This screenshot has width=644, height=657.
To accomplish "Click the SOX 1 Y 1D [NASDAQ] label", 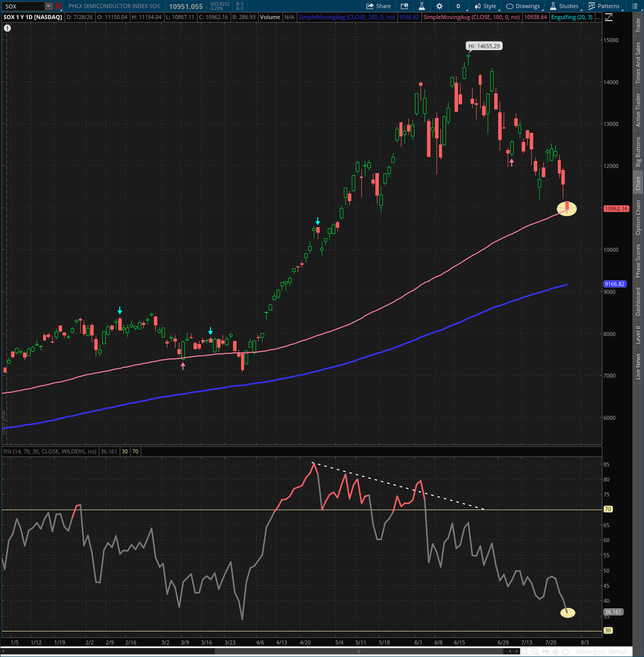I will tap(32, 18).
